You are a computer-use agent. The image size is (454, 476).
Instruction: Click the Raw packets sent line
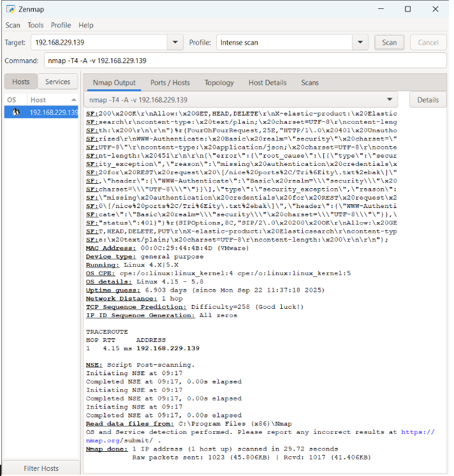(x=251, y=457)
